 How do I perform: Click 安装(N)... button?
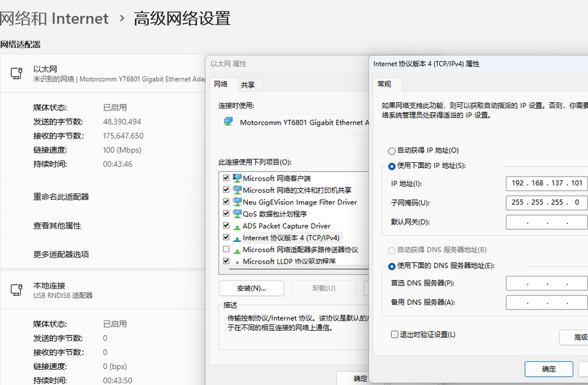point(251,288)
